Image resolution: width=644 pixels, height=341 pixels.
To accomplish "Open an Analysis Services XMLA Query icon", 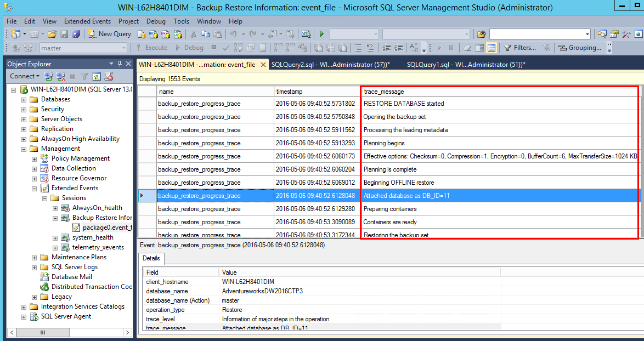I will click(177, 34).
